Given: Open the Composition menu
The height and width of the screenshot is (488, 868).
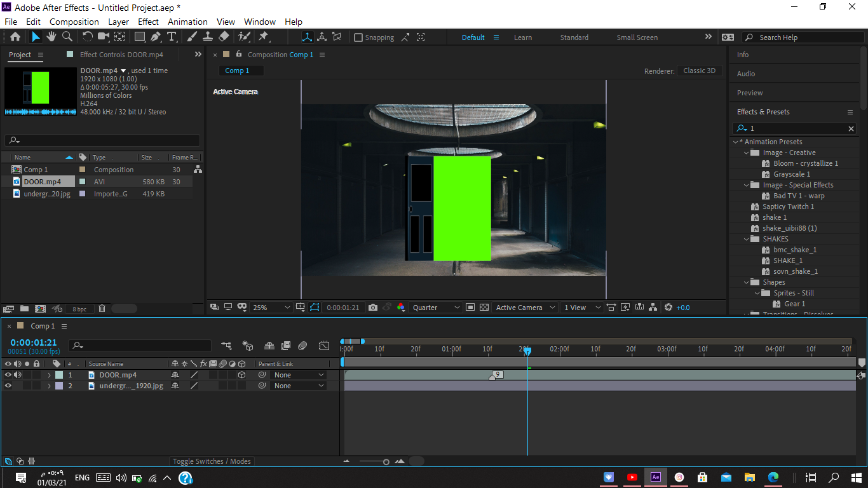Looking at the screenshot, I should tap(74, 22).
